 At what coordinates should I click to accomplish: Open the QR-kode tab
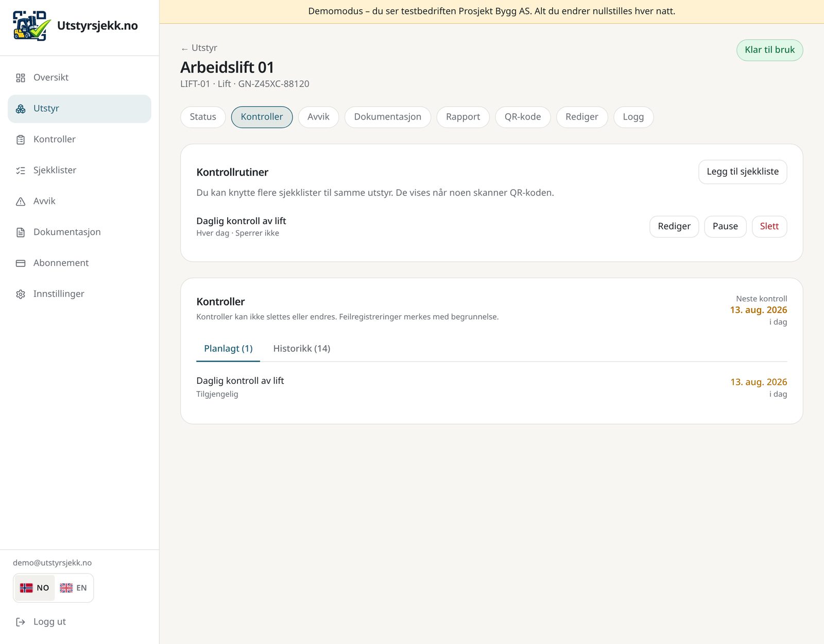coord(523,117)
